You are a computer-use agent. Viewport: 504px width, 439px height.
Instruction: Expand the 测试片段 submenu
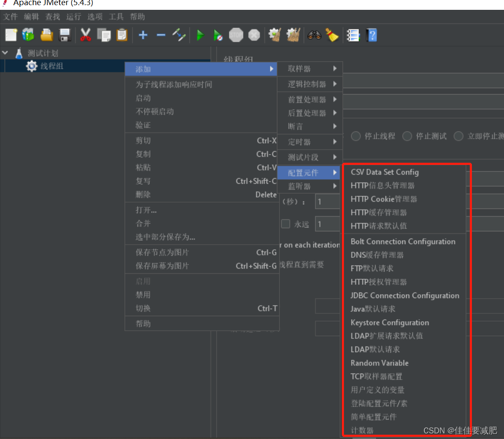pos(310,157)
